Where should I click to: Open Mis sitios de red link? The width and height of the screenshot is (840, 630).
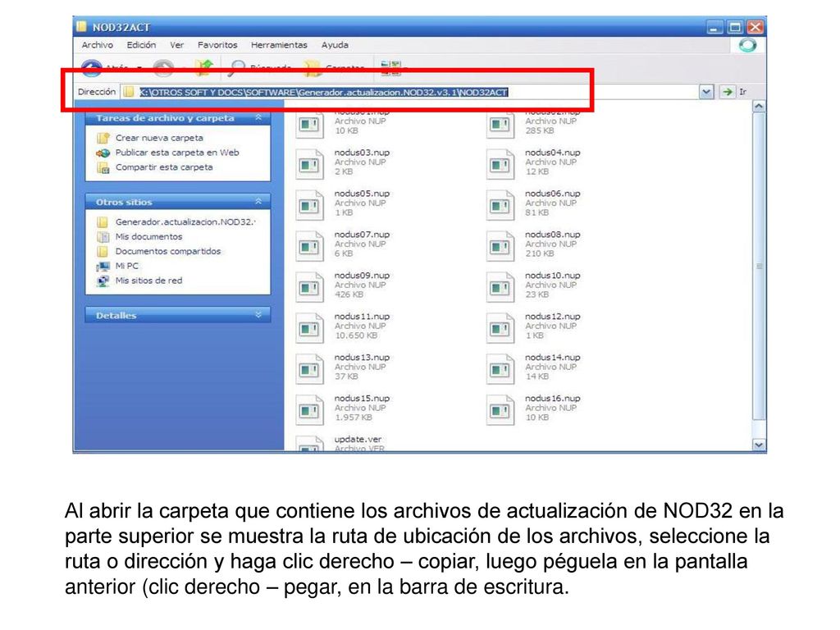148,281
